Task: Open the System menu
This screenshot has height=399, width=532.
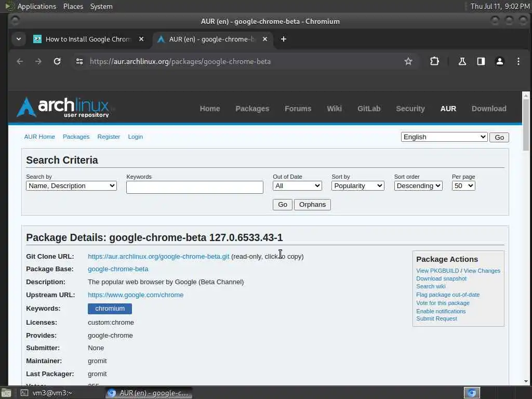Action: tap(101, 6)
